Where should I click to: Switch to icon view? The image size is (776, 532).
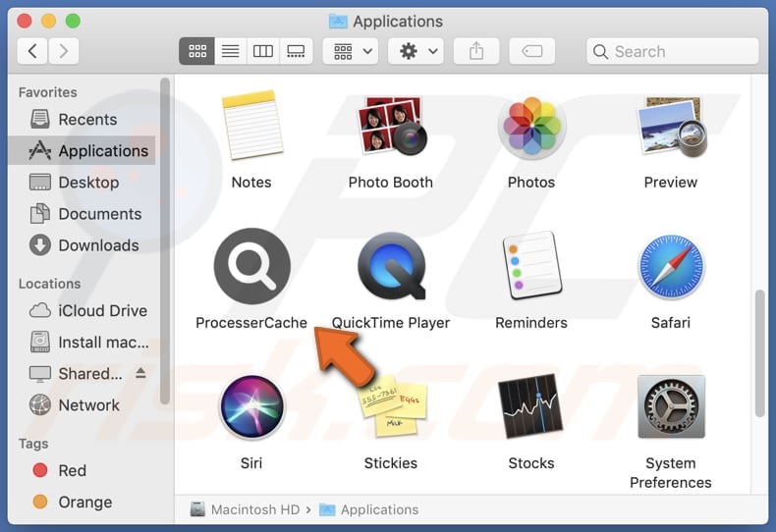click(197, 51)
